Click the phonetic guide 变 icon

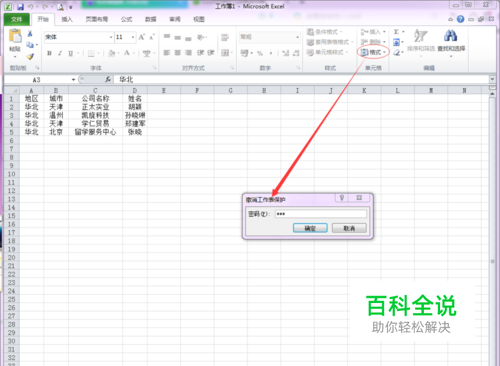click(146, 53)
